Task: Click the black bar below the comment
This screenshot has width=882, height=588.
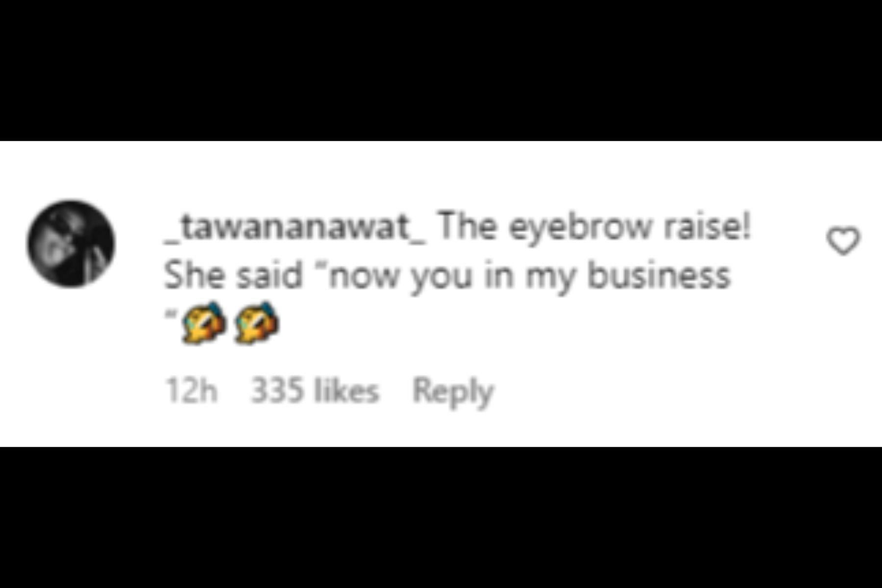Action: click(441, 517)
